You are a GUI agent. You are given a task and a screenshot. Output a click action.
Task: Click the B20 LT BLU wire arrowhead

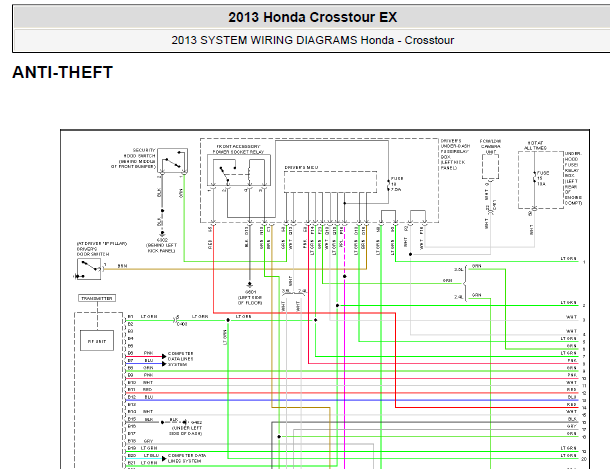click(x=164, y=458)
